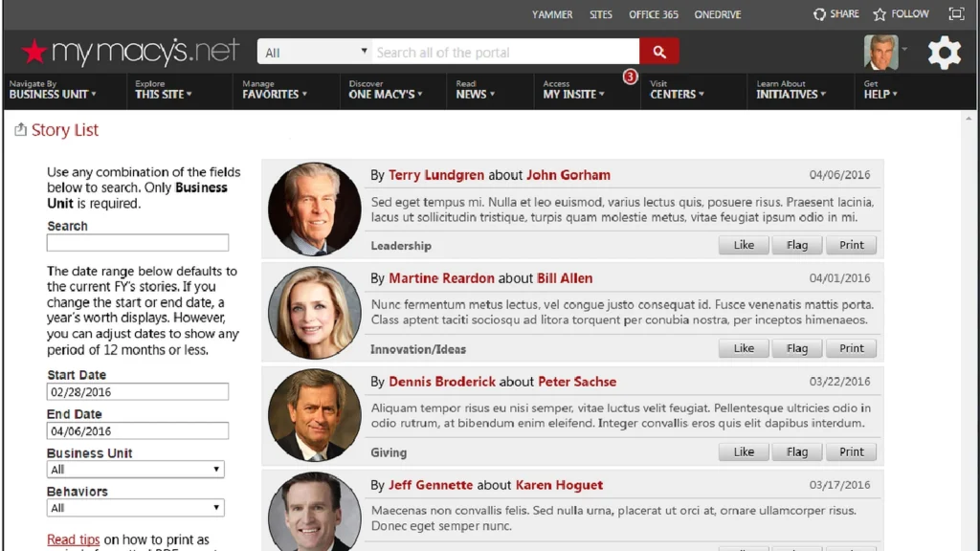The image size is (980, 551).
Task: Like the story about Bill Allen
Action: [743, 348]
